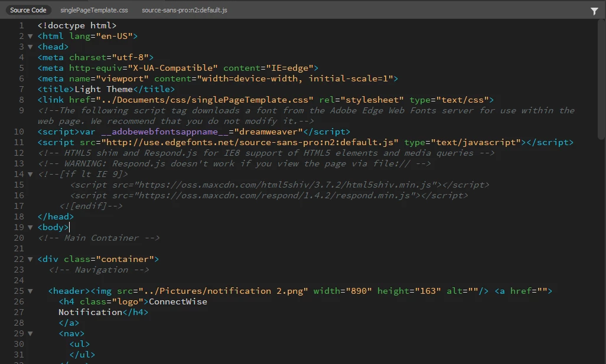Click the edgefonts.net script src URL
The image size is (606, 364).
point(250,142)
